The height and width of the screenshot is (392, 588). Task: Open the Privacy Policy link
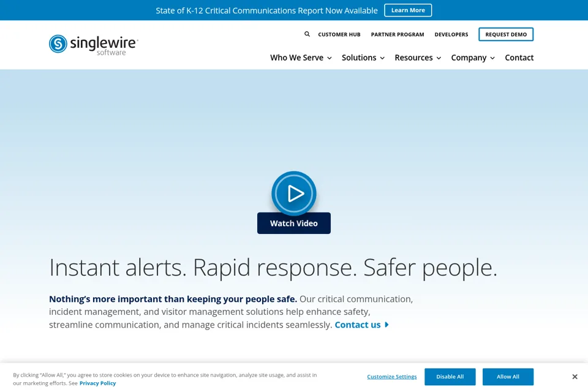97,383
